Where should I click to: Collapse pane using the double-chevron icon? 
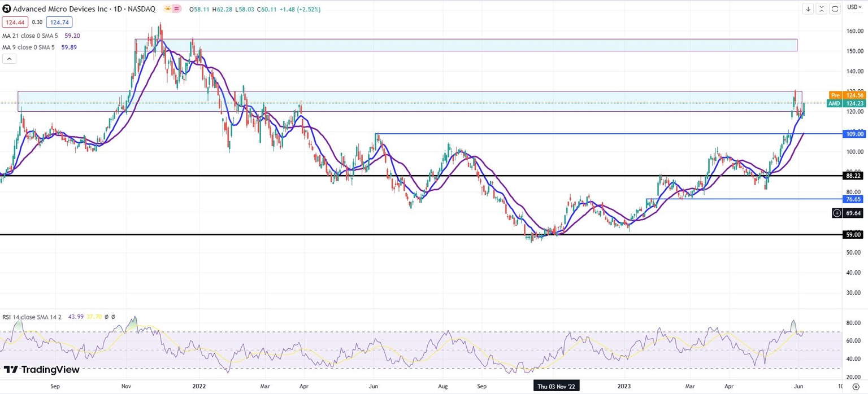point(821,8)
